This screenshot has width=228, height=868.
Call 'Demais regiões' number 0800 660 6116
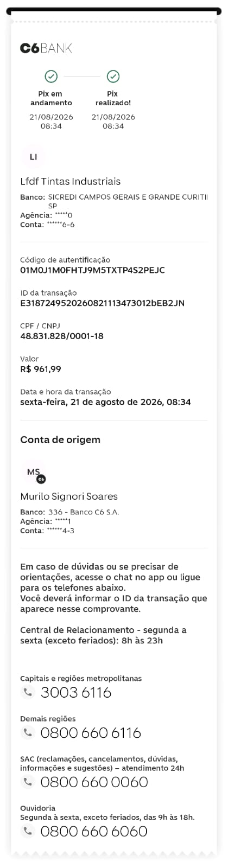[91, 733]
